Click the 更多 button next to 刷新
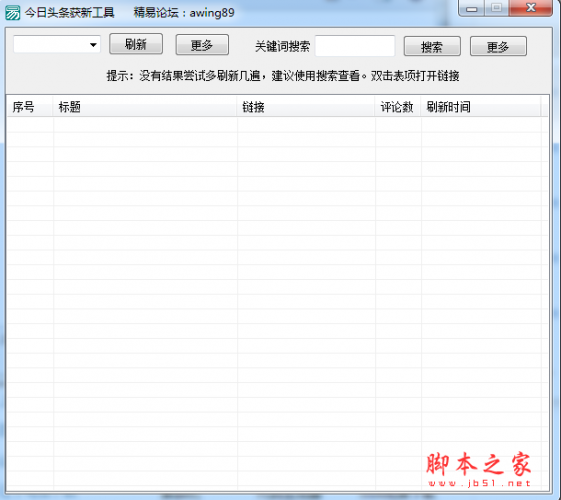 (202, 45)
